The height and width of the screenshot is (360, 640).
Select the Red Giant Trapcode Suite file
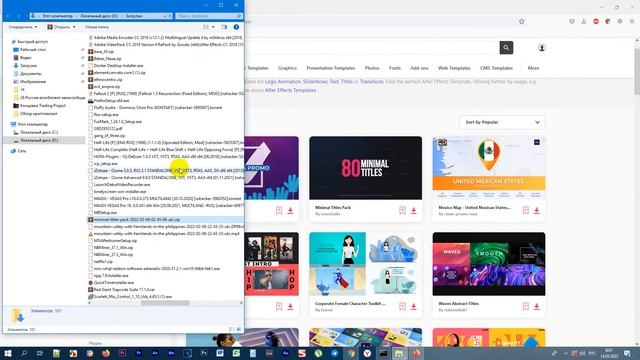click(124, 289)
